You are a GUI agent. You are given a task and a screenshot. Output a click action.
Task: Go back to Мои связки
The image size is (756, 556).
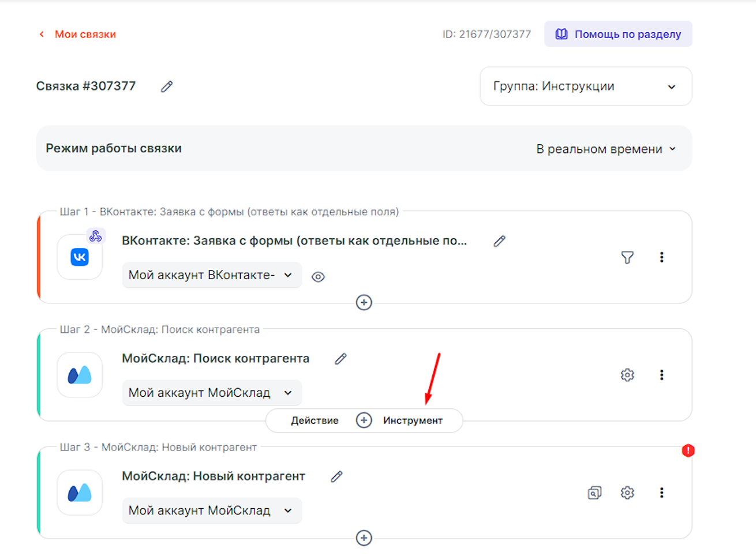(78, 35)
